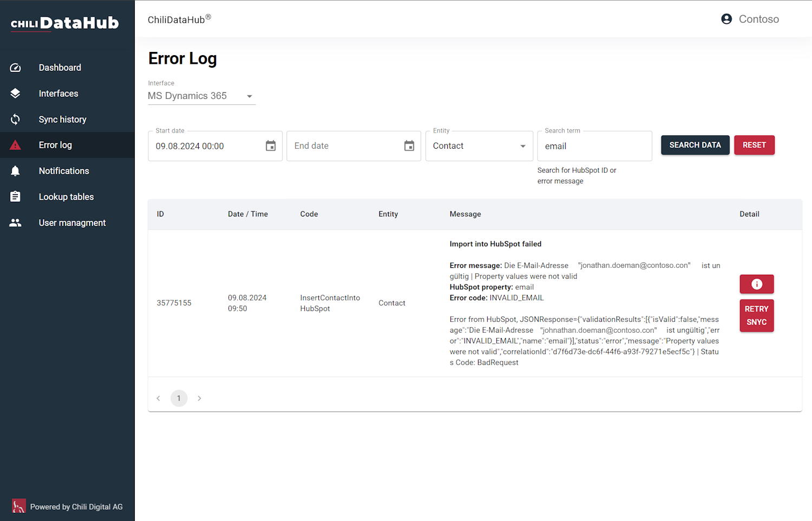
Task: Click the red RESET button
Action: [x=754, y=145]
